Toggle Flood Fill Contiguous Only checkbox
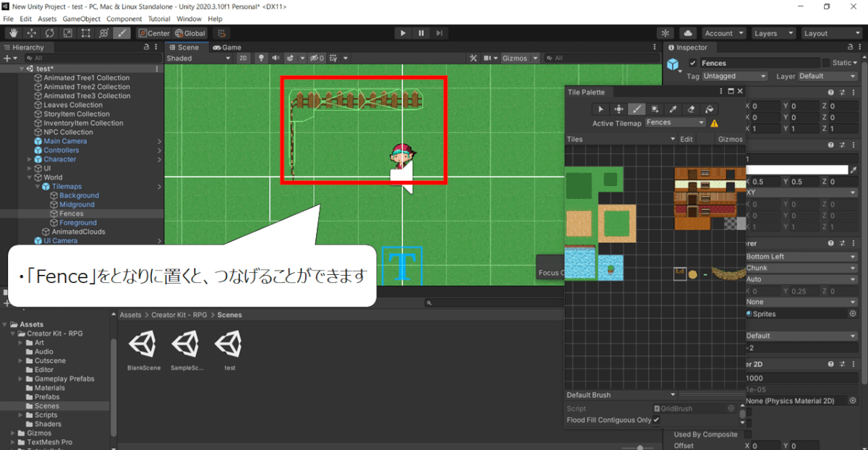Viewport: 868px width, 450px height. 656,420
